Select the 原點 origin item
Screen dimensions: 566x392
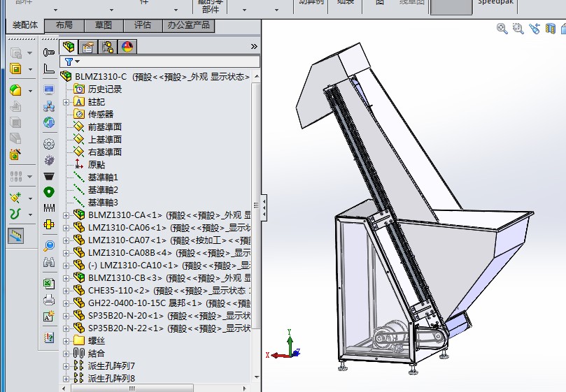97,165
